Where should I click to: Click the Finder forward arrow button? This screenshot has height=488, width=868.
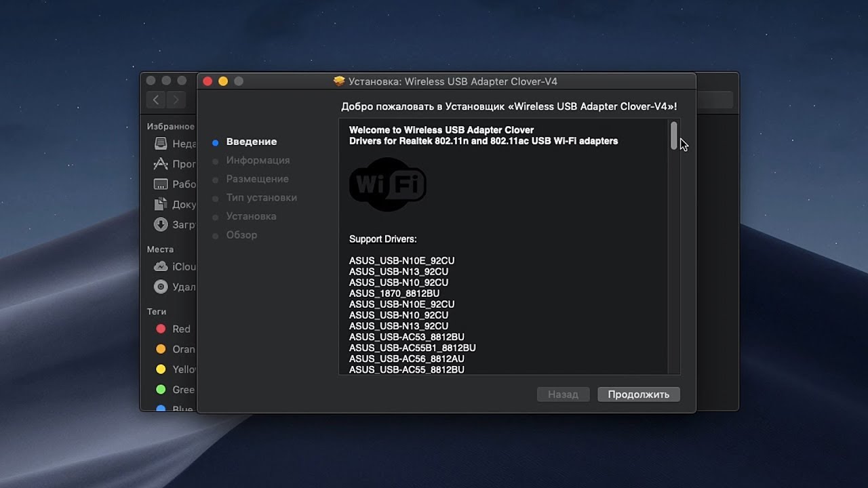click(x=176, y=100)
